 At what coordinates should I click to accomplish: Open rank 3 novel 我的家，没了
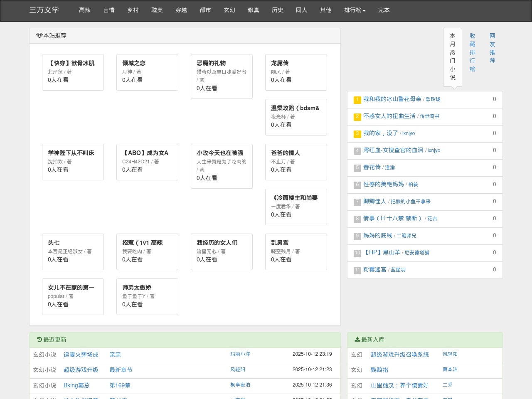click(381, 133)
